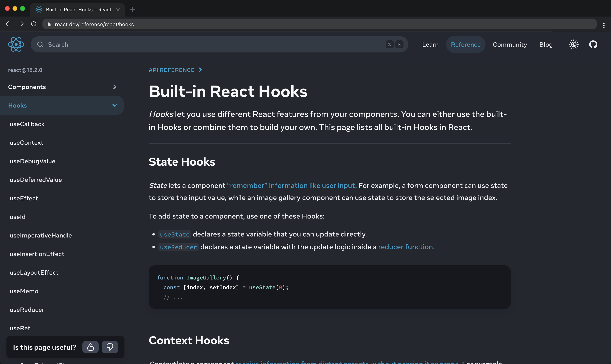Screen dimensions: 611x364
Task: Click the useReducer inline code link in content
Action: pyautogui.click(x=178, y=247)
